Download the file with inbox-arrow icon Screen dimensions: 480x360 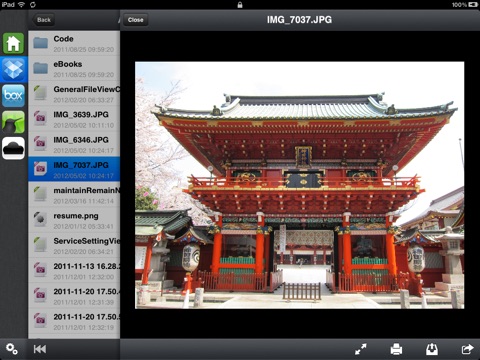(432, 349)
